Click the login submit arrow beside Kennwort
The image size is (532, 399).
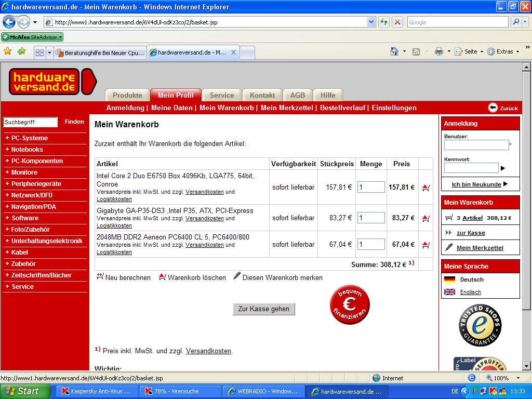[x=503, y=168]
